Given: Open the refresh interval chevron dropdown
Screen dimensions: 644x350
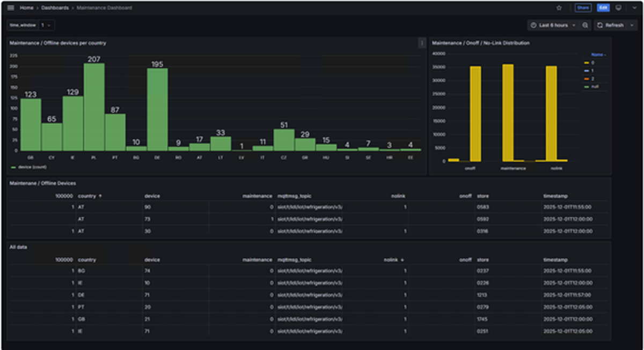Looking at the screenshot, I should 632,25.
